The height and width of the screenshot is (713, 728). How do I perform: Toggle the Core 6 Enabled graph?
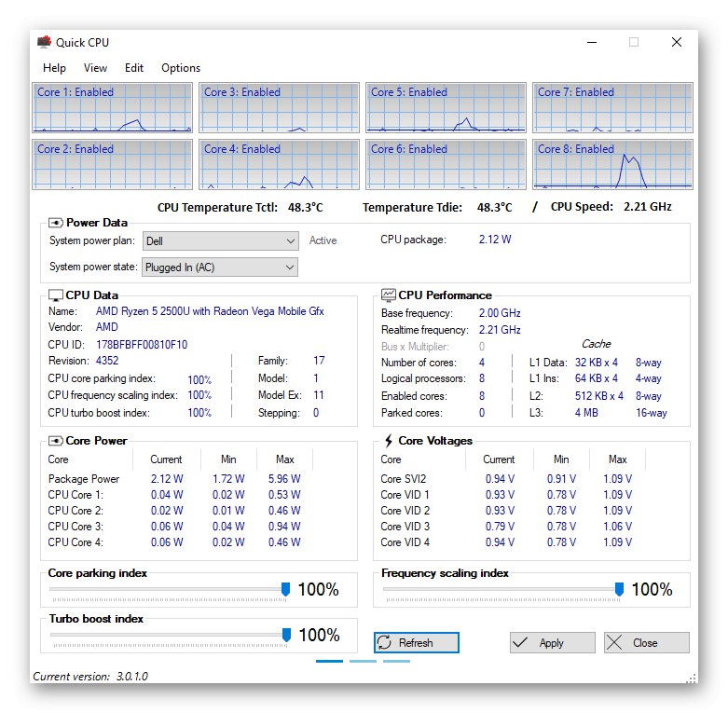click(446, 164)
